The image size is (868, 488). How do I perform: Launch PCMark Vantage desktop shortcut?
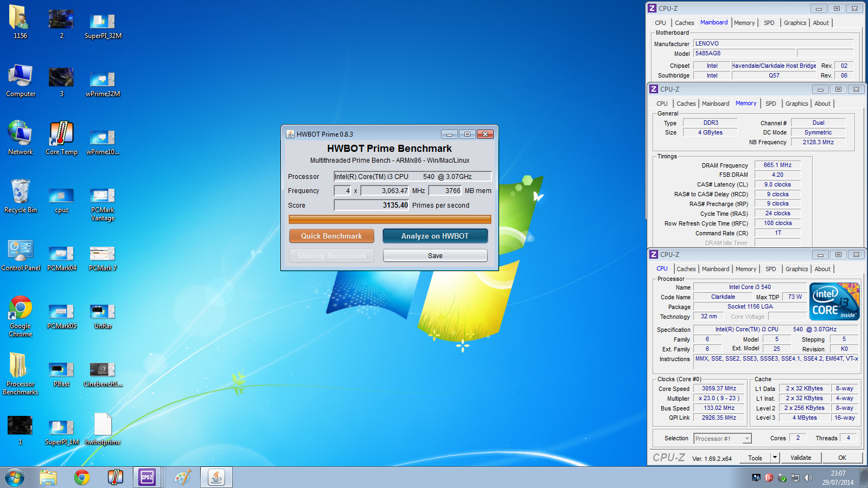point(103,204)
